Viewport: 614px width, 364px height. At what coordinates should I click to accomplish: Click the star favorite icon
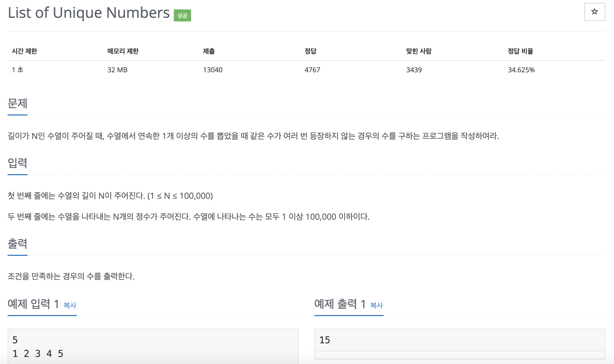point(594,12)
